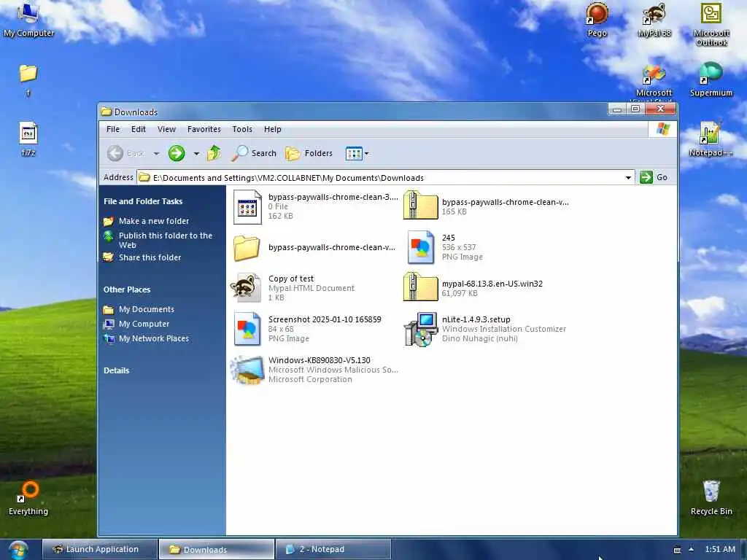This screenshot has height=560, width=747.
Task: Click the Downloads taskbar button
Action: pyautogui.click(x=216, y=549)
